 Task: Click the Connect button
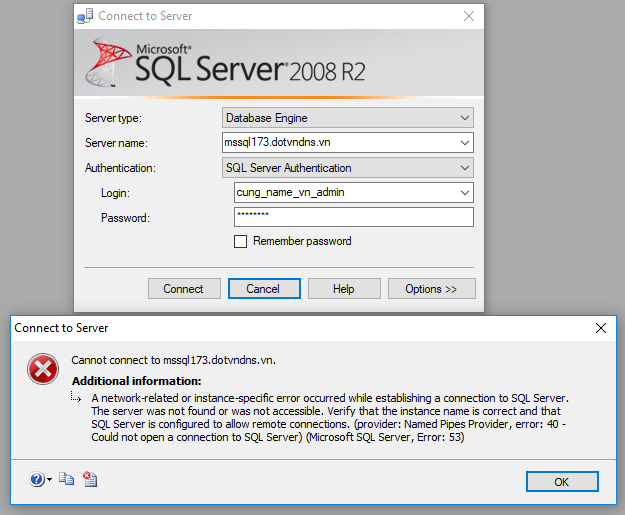pos(184,289)
